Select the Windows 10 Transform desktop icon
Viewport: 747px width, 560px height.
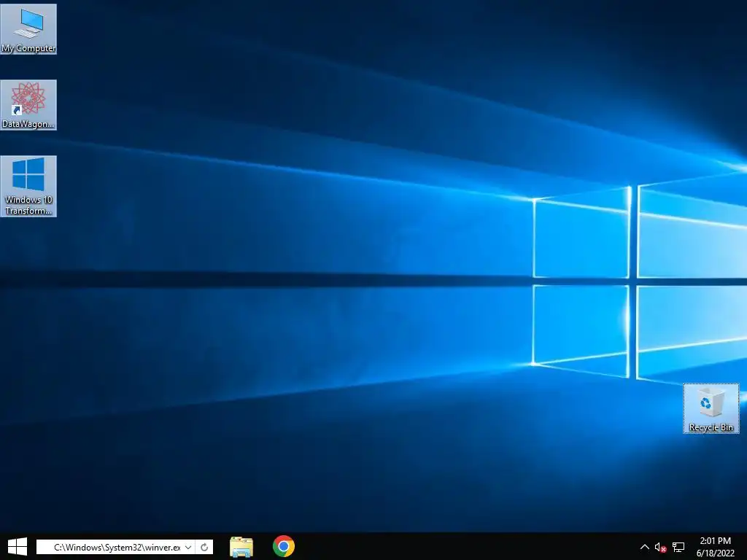tap(28, 186)
